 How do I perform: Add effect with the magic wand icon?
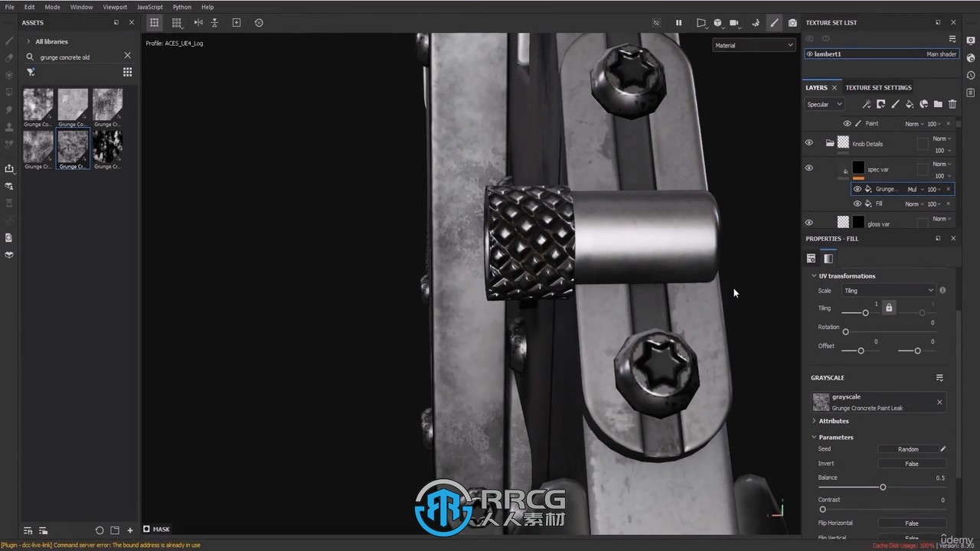[x=866, y=104]
